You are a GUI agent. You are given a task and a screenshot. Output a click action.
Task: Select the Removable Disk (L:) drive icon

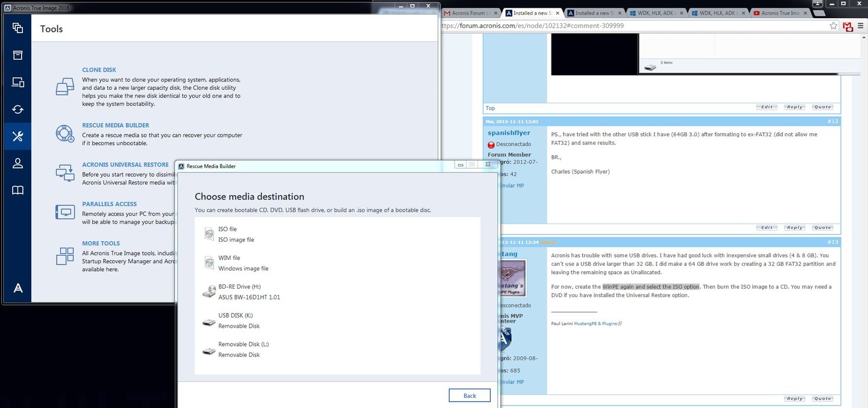pyautogui.click(x=209, y=351)
